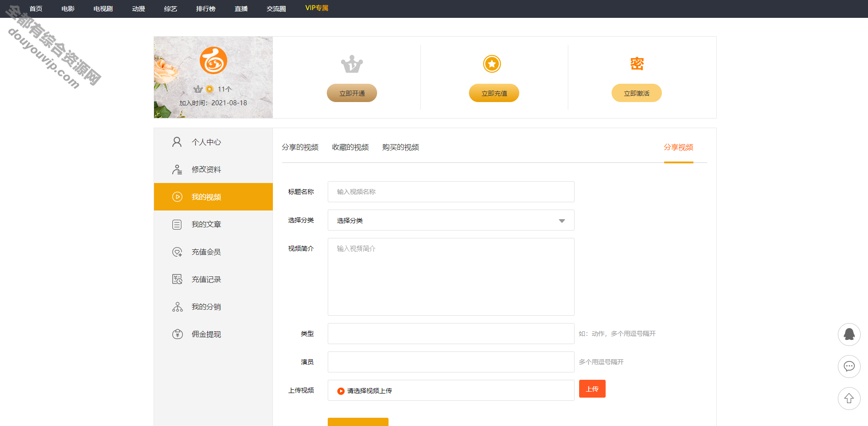Click the orange star coin recharge icon

[492, 64]
